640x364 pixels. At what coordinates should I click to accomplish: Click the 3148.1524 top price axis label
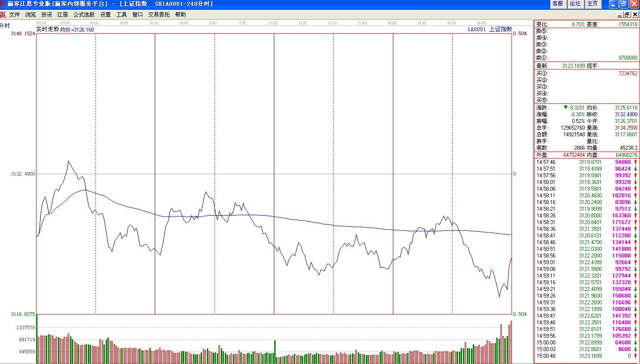(23, 33)
